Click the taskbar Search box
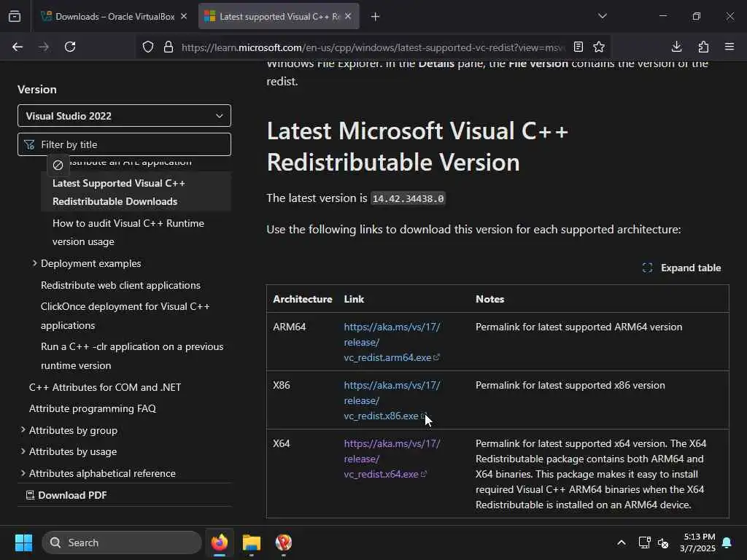The image size is (747, 560). coord(122,542)
